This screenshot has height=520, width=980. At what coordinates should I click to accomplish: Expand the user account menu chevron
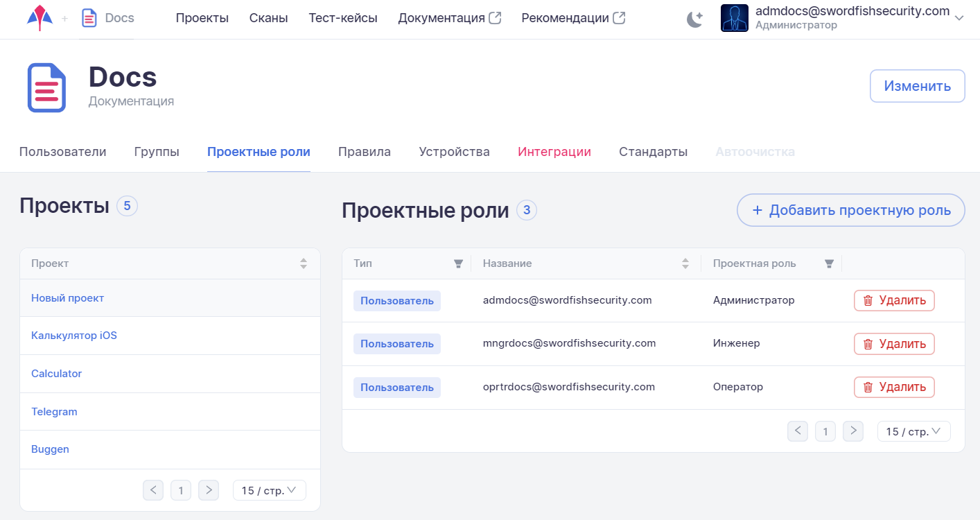[959, 19]
